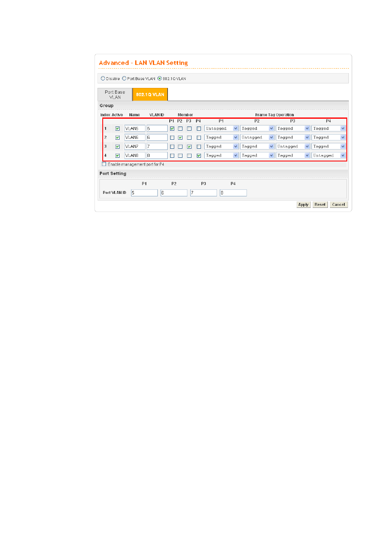Toggle Active checkbox for VLAN6 row
The image size is (392, 555).
pos(118,138)
